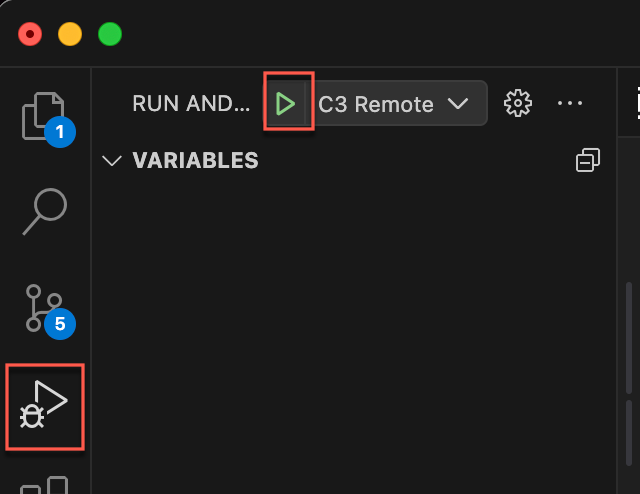
Task: Select the Run and Debug bug icon
Action: [x=45, y=406]
